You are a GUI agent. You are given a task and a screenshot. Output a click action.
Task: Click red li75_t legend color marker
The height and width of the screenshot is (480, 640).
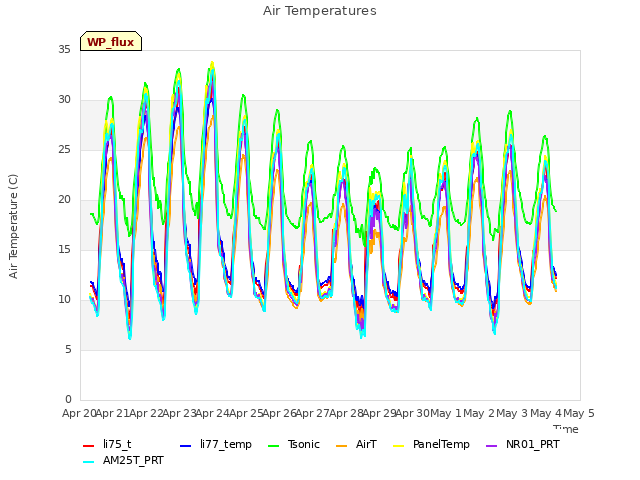(89, 446)
